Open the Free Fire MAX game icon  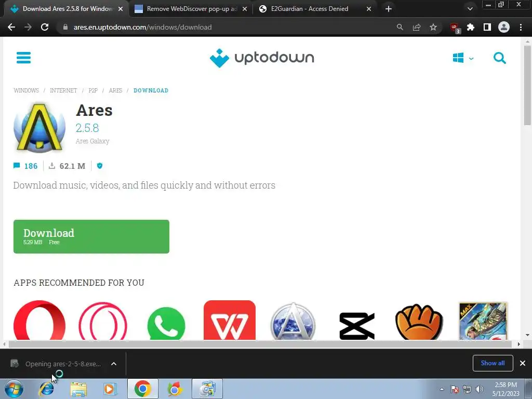483,321
